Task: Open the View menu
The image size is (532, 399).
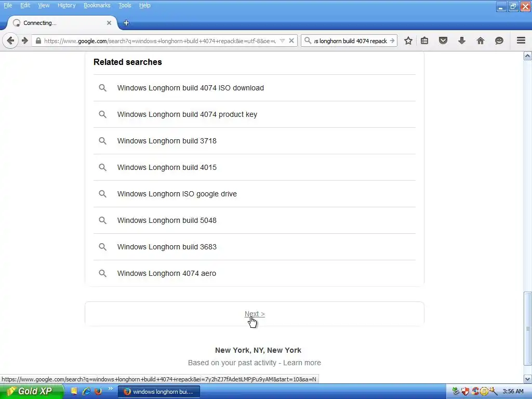Action: pyautogui.click(x=44, y=5)
